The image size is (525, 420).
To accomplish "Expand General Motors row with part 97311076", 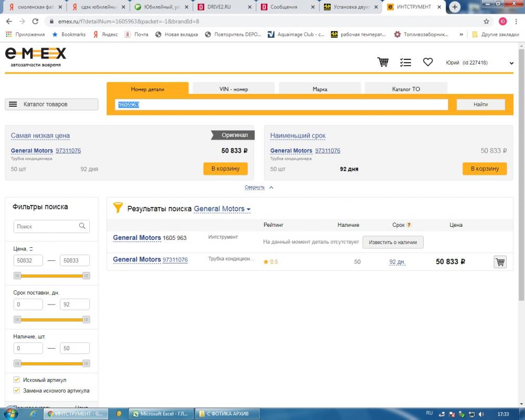I will click(137, 259).
